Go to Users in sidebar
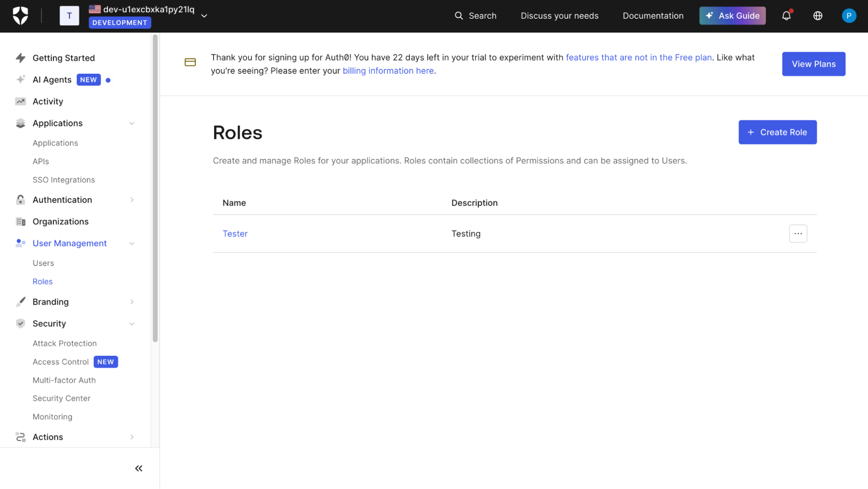The width and height of the screenshot is (868, 489). click(x=43, y=263)
